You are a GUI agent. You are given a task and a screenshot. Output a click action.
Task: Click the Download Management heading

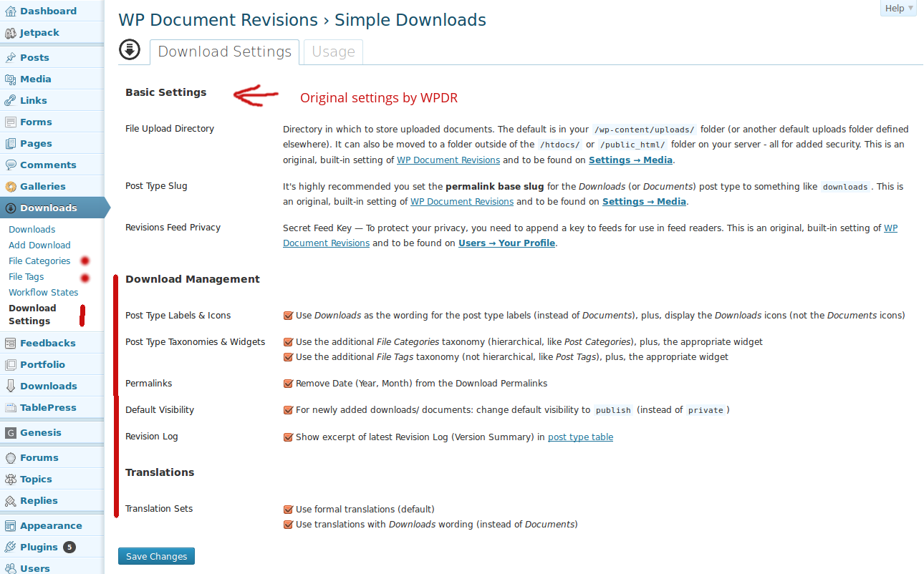coord(193,279)
